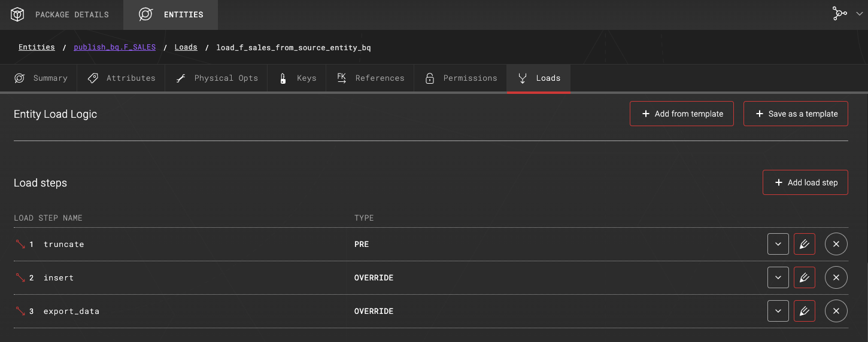The width and height of the screenshot is (868, 342).
Task: Switch to the Attributes tab
Action: pyautogui.click(x=122, y=78)
